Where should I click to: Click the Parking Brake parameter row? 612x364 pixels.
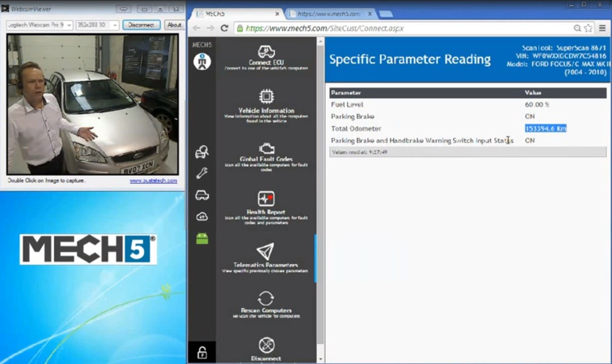click(468, 116)
